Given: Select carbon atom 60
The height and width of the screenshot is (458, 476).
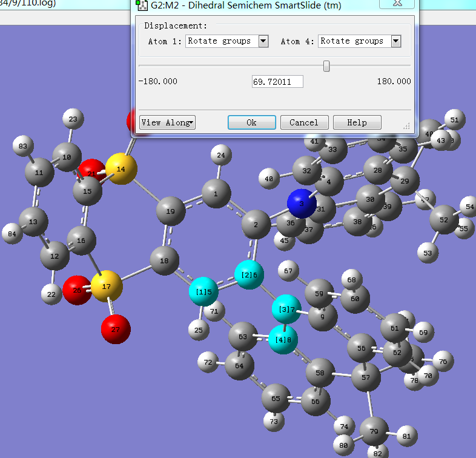Looking at the screenshot, I should click(355, 299).
